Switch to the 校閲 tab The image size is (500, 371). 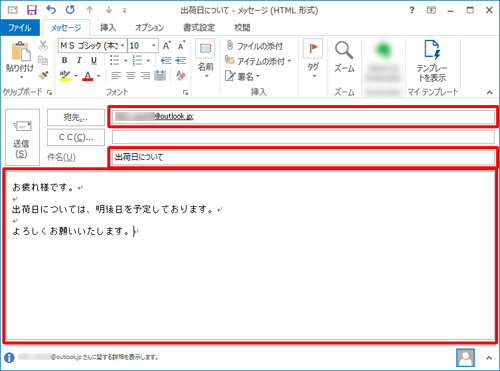(242, 27)
